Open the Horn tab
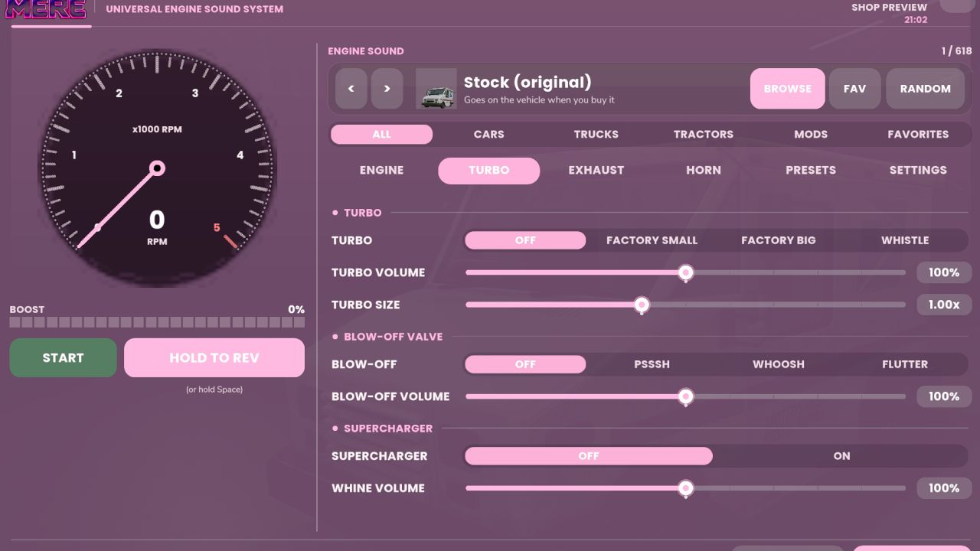 point(703,171)
